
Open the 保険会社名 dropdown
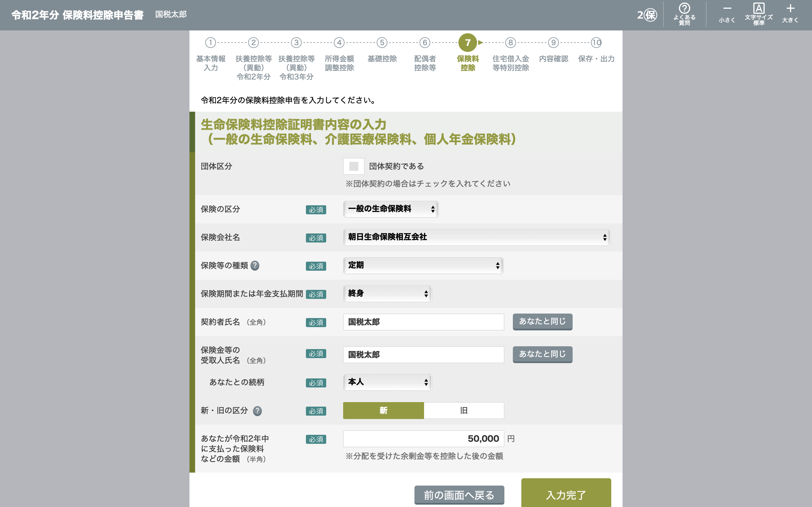point(476,237)
